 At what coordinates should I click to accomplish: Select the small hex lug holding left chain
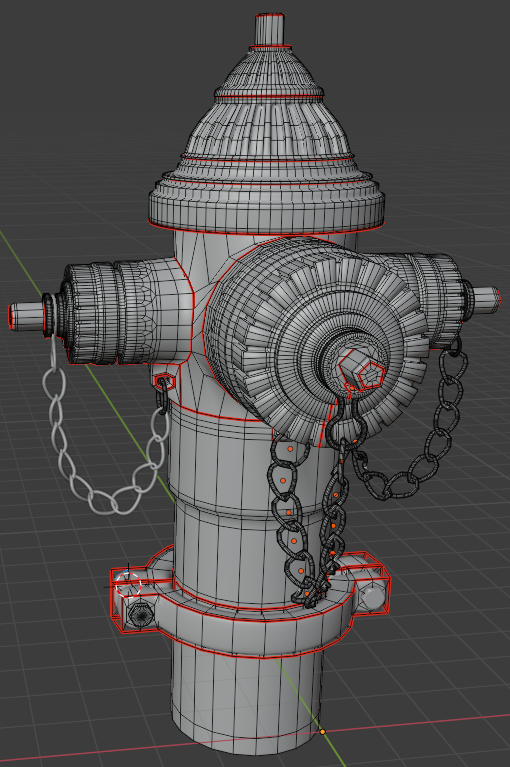point(164,381)
